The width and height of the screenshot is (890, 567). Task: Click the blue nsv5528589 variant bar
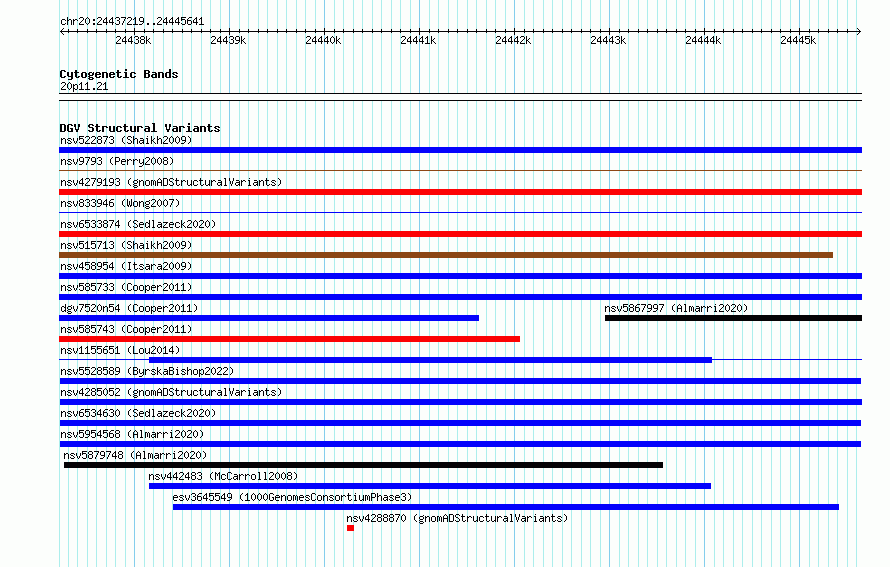click(x=460, y=381)
